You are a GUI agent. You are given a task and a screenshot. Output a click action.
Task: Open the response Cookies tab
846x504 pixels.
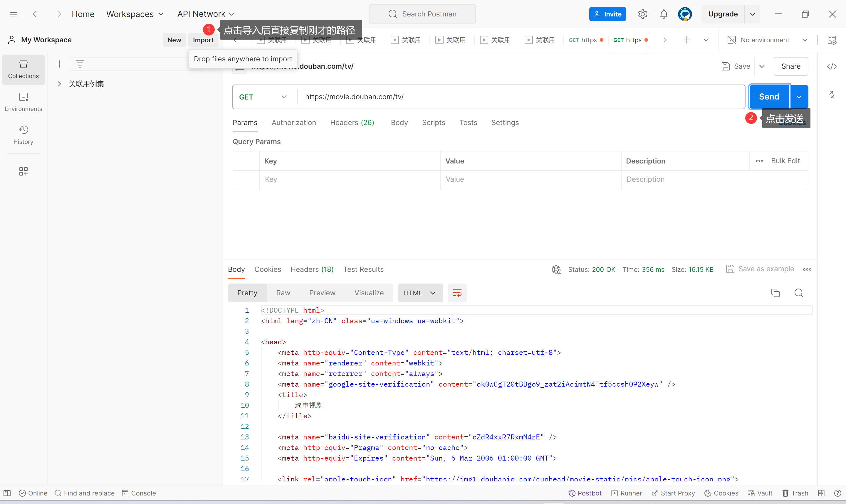point(267,269)
